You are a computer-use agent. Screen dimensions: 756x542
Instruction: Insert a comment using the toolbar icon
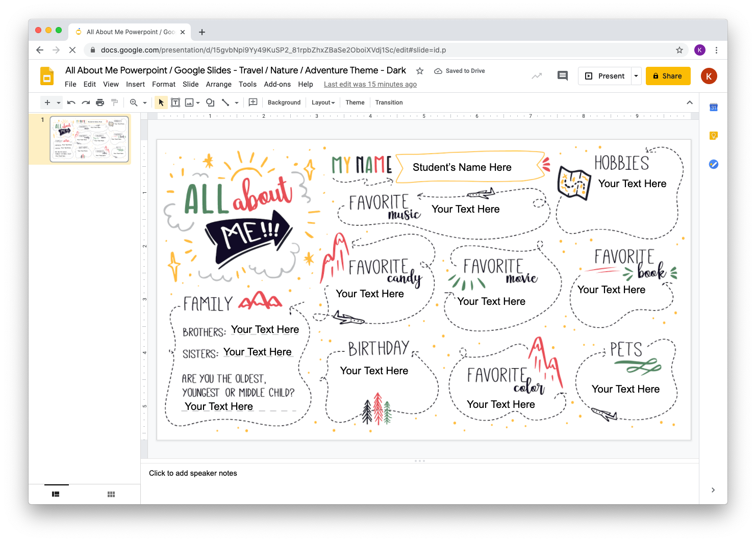point(253,102)
